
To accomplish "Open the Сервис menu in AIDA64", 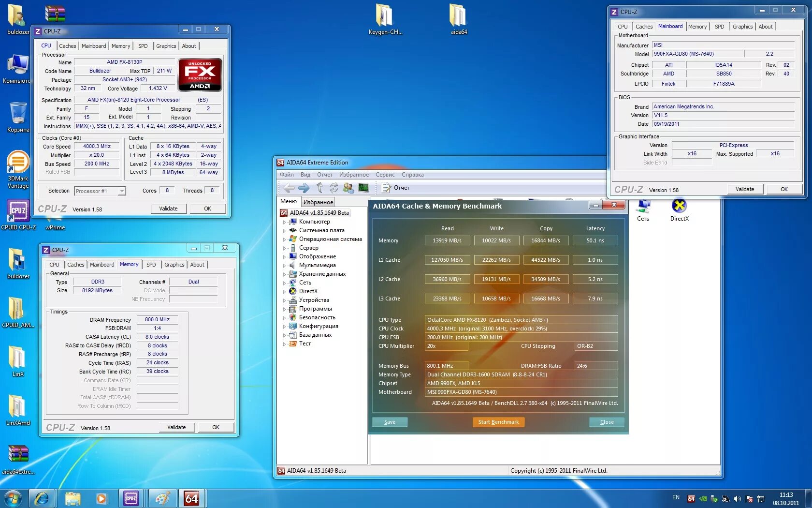I will click(385, 175).
